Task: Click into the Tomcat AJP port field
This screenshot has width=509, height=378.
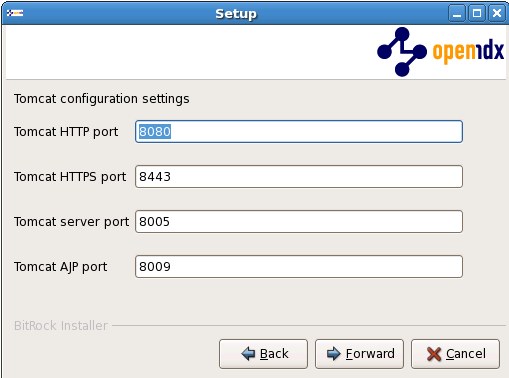Action: tap(299, 267)
